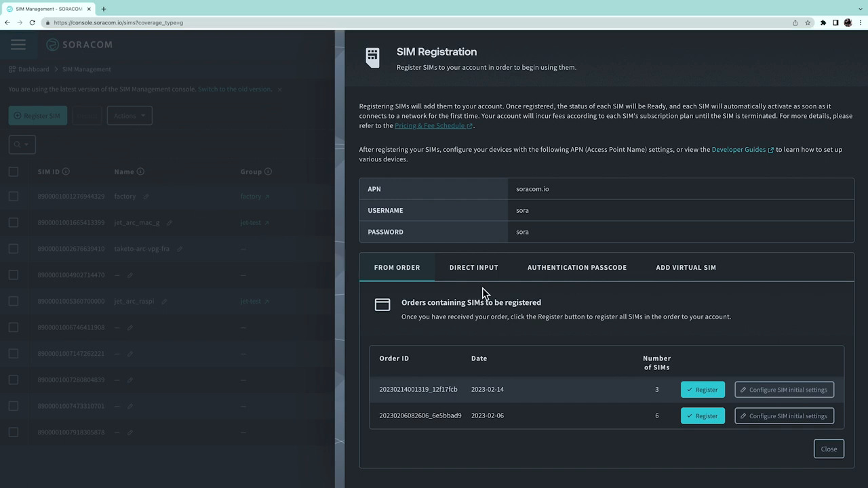Edit name of the factory SIM

click(146, 197)
